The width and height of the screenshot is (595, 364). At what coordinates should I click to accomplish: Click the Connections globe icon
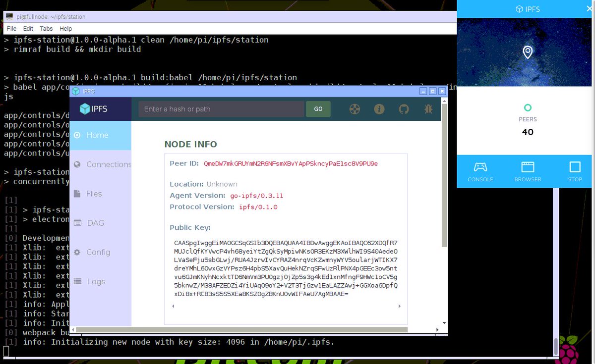(77, 164)
